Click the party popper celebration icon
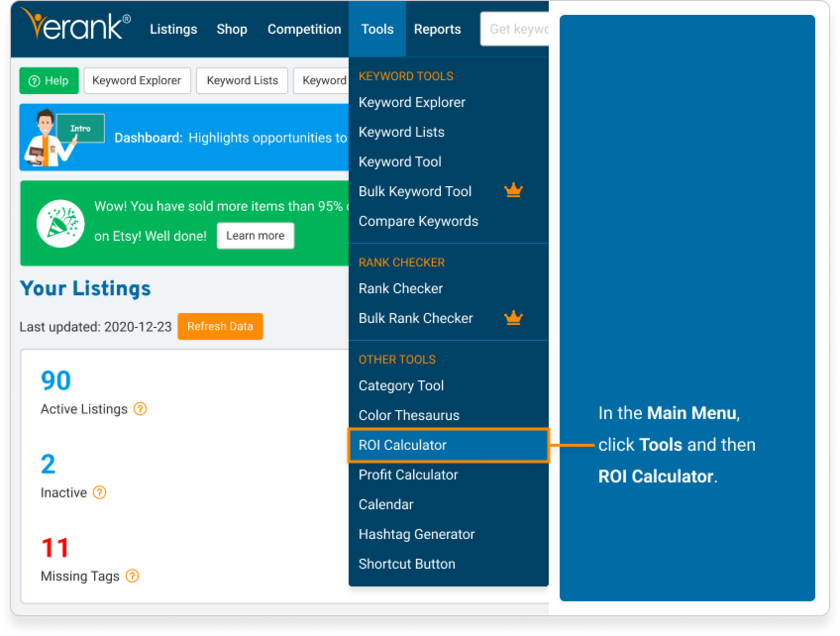The width and height of the screenshot is (840, 636). click(x=61, y=223)
